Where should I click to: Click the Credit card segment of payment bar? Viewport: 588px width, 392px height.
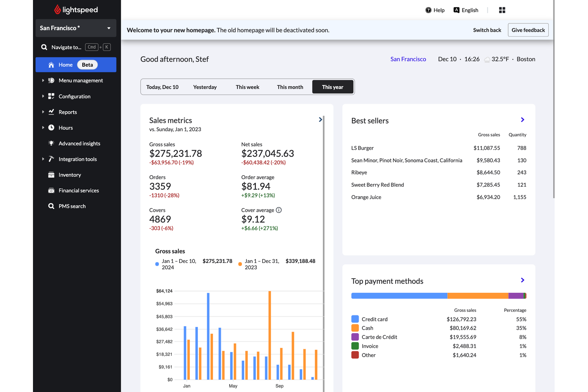point(398,295)
